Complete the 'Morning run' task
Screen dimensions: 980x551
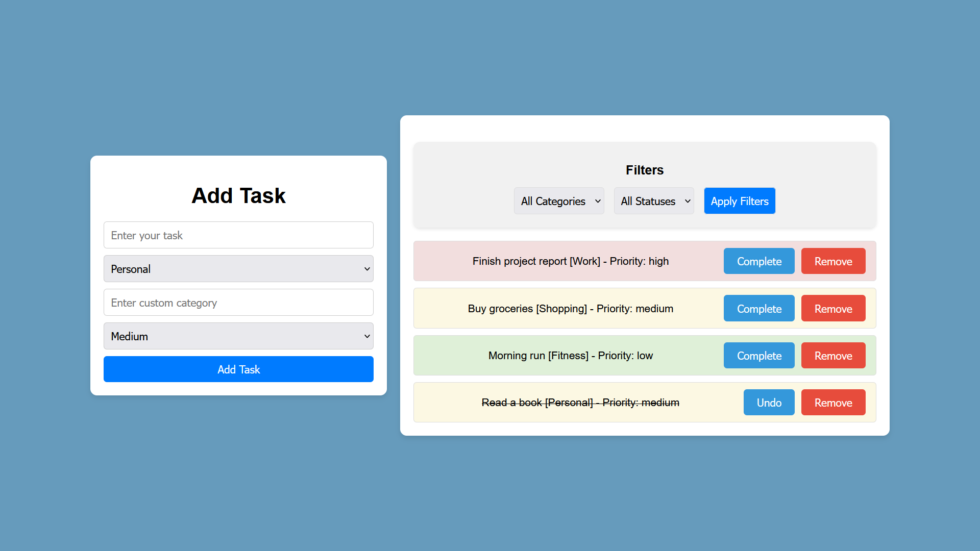(759, 356)
